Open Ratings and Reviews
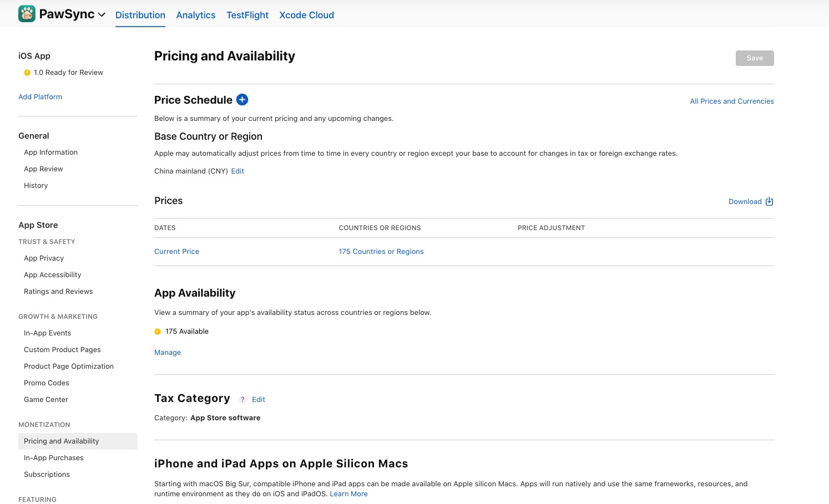Screen dimensions: 829x504 (x=58, y=292)
